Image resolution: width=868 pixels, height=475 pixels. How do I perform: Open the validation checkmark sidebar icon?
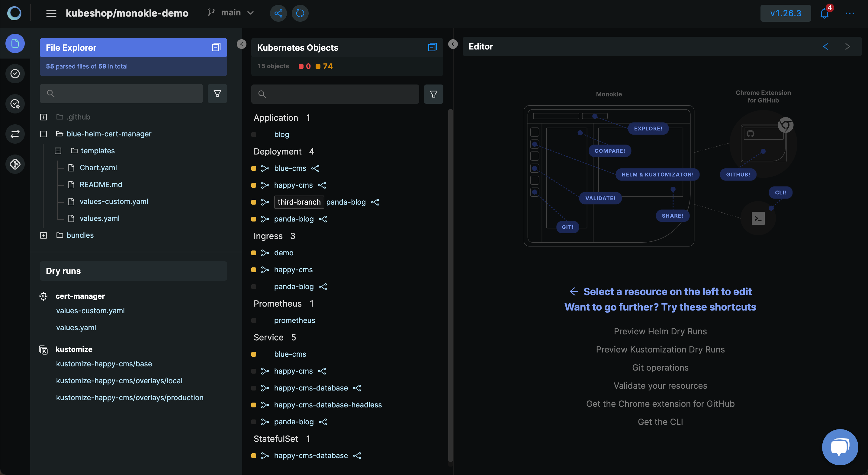[15, 73]
